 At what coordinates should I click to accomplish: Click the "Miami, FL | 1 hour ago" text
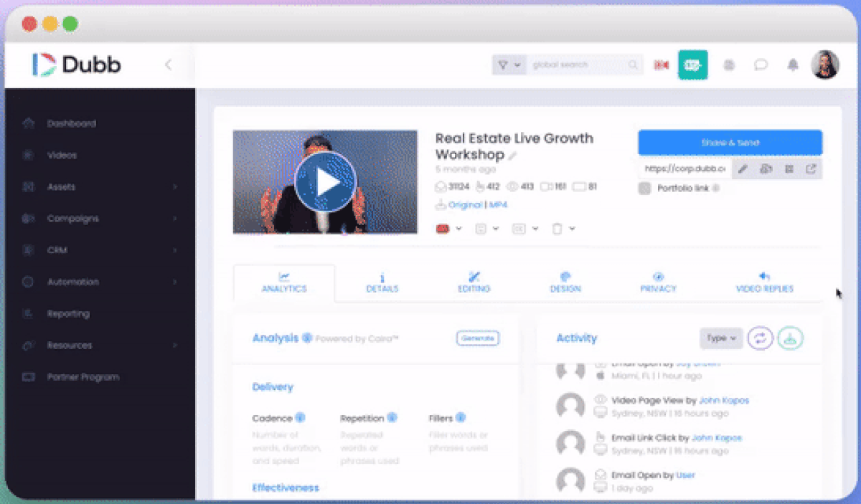coord(657,376)
